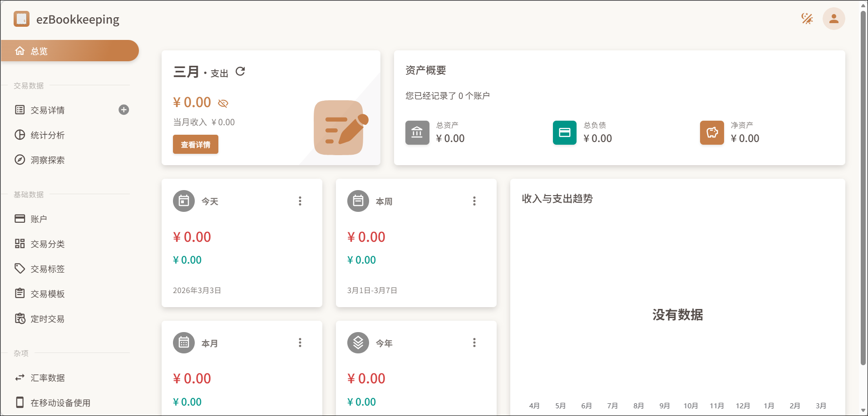Open the 今天 card options menu
The image size is (868, 416).
pos(300,201)
